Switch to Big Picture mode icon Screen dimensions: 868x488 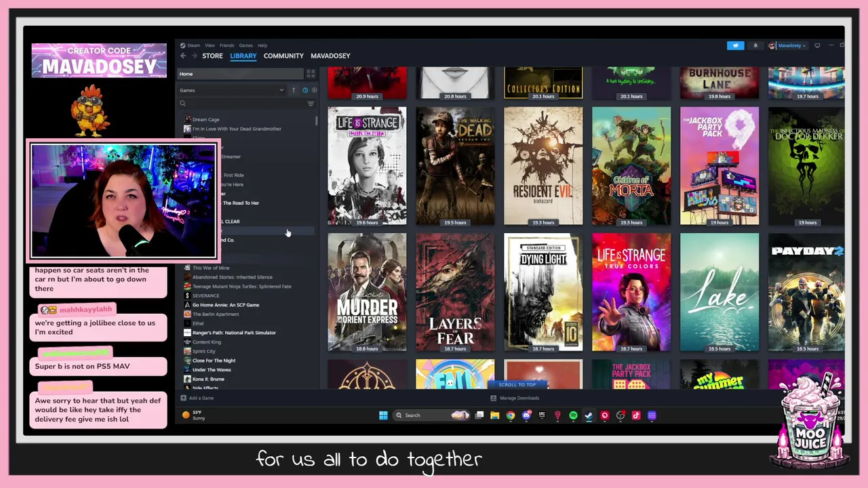click(x=817, y=45)
